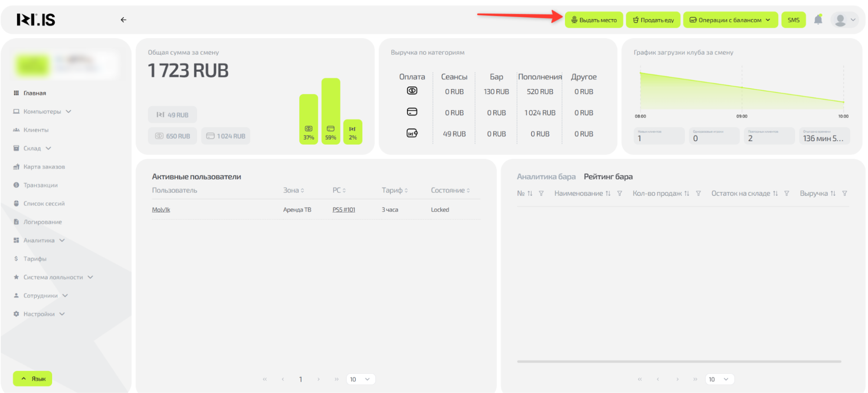Collapse sidebar with the back arrow
Screen dimensions: 868x393
tap(123, 20)
